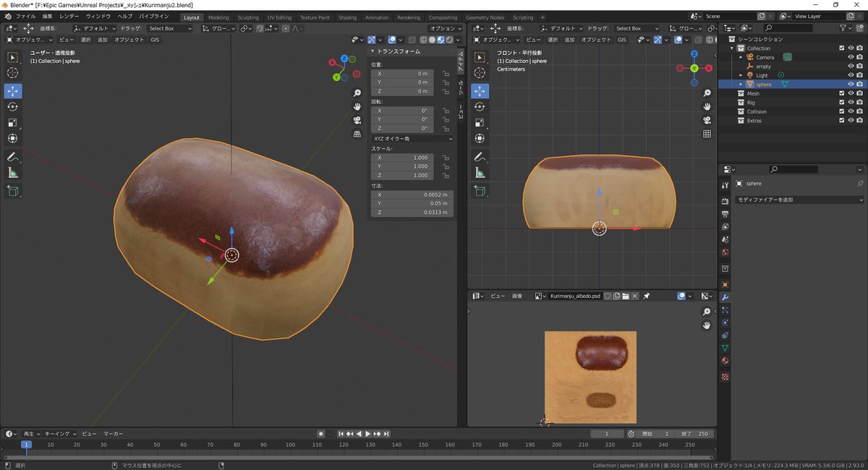Open the image folder icon in image editor
Screen dimensions: 868x470
click(x=626, y=296)
